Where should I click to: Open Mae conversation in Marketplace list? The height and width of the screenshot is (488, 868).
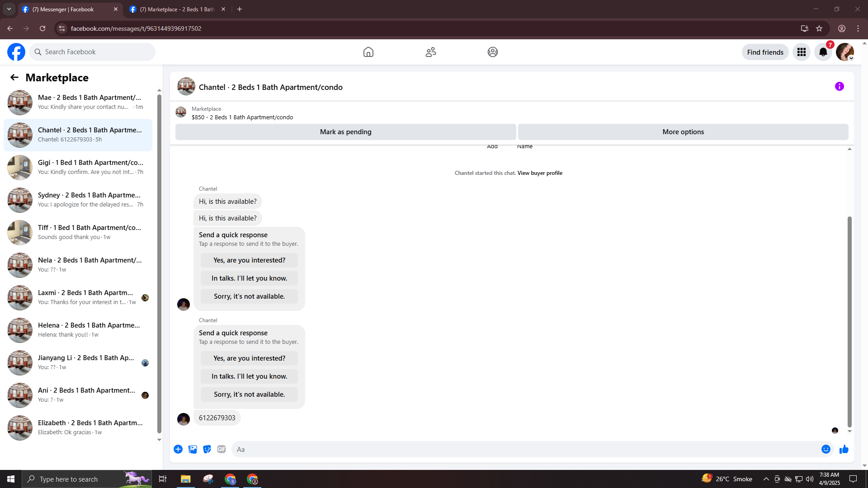coord(78,102)
